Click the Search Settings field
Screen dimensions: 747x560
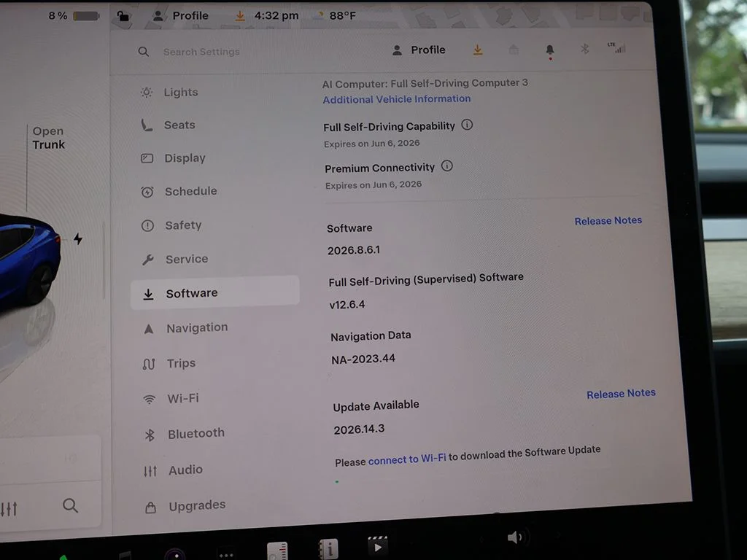201,52
